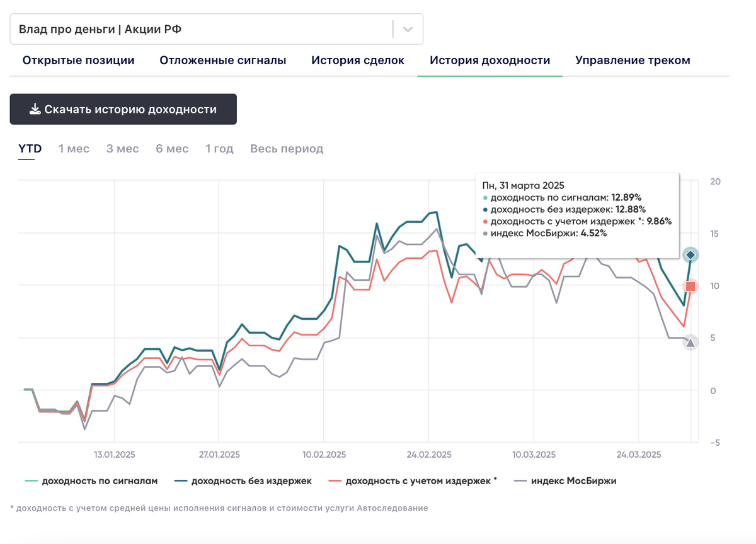Viewport: 756px width, 544px height.
Task: Click the red square marker on the chart
Action: click(x=690, y=286)
